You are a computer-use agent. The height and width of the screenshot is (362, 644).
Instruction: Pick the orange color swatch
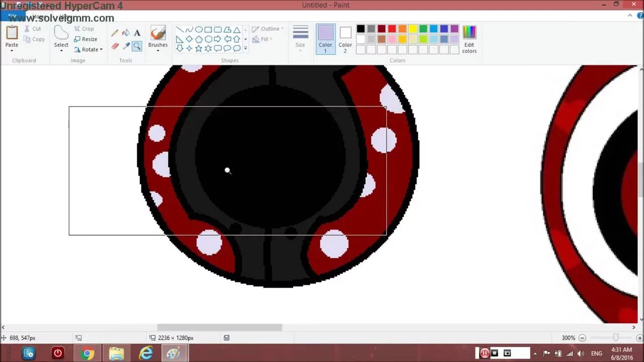click(x=403, y=29)
